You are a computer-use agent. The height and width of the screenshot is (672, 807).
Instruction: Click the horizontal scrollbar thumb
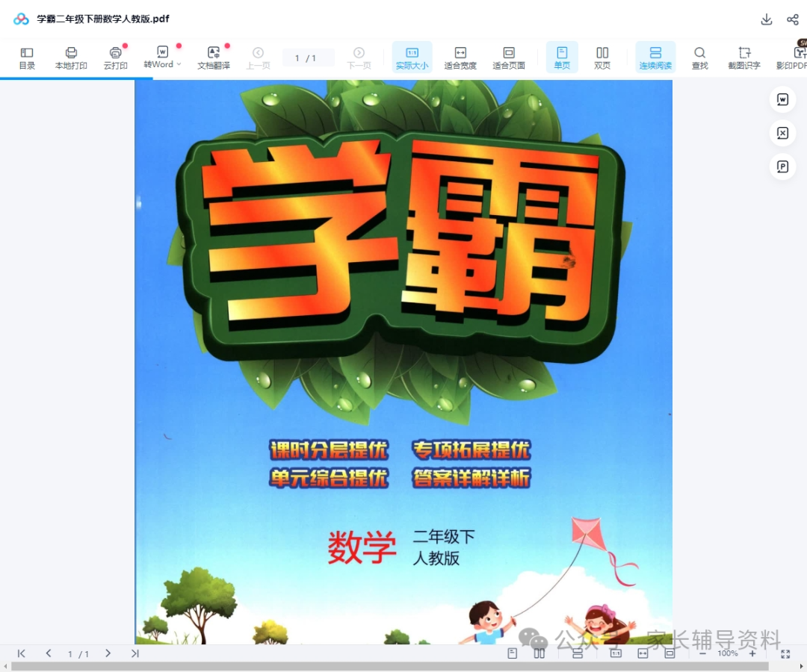click(x=389, y=667)
